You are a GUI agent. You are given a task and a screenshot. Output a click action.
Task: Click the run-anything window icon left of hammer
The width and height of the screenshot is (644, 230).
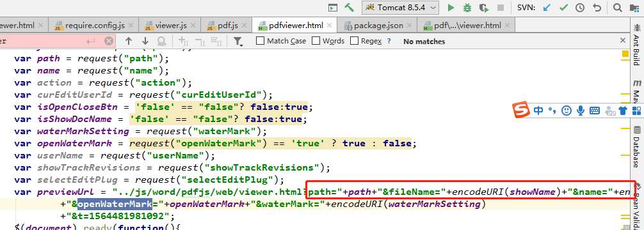(x=333, y=8)
